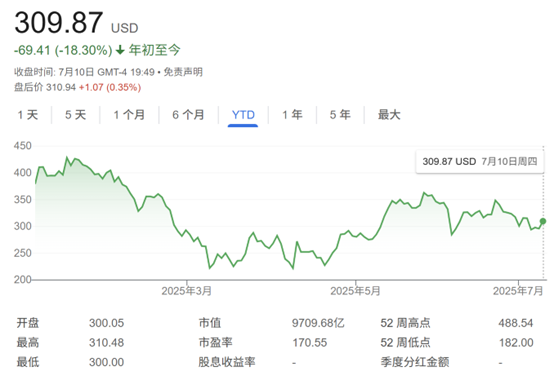Click the 盘后价 310.94 value

[x=45, y=87]
